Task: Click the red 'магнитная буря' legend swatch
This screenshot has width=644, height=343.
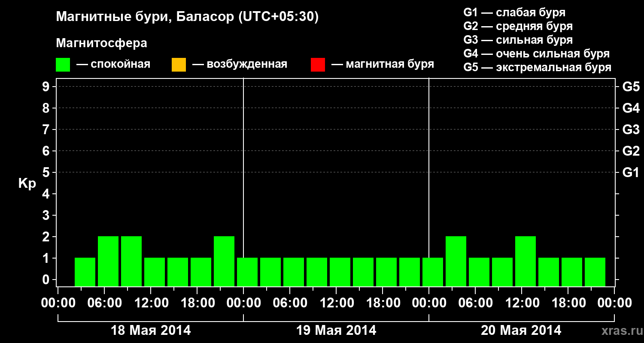Action: click(x=318, y=65)
